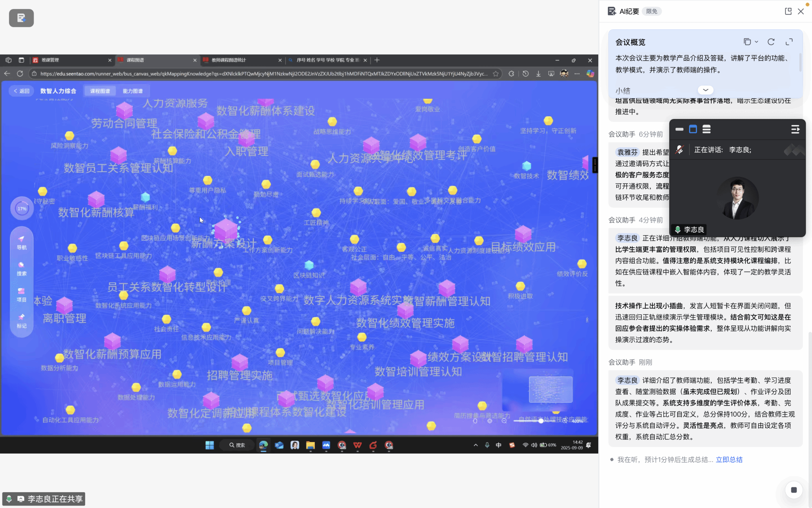The height and width of the screenshot is (508, 812).
Task: Switch video window to stacked list view
Action: [x=706, y=129]
